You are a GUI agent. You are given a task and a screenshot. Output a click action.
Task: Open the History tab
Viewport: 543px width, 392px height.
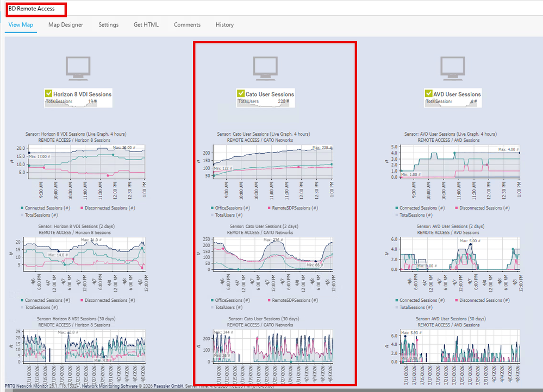(x=224, y=25)
